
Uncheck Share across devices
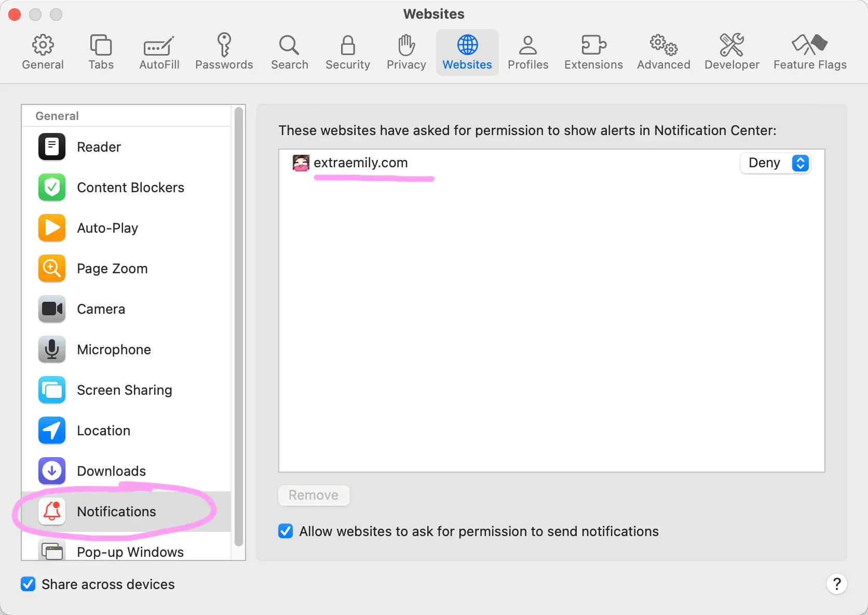coord(28,584)
